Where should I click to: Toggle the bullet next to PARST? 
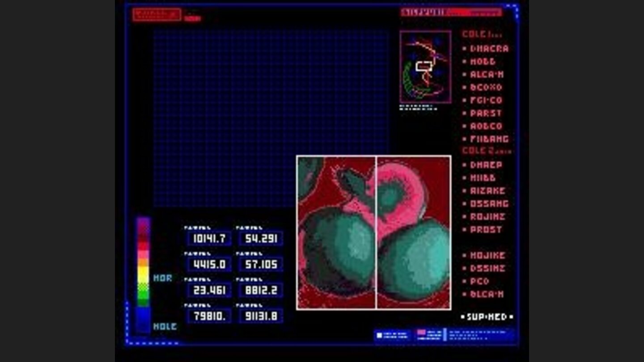click(465, 114)
